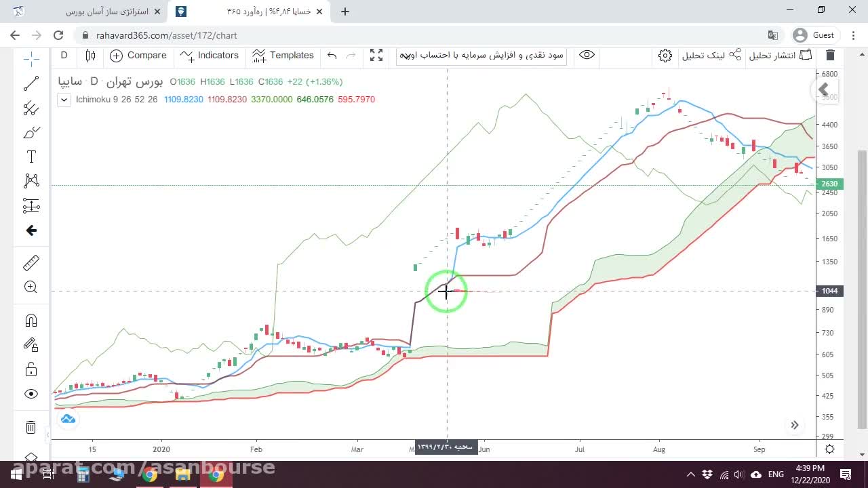
Task: Enter fullscreen chart mode
Action: tap(376, 56)
